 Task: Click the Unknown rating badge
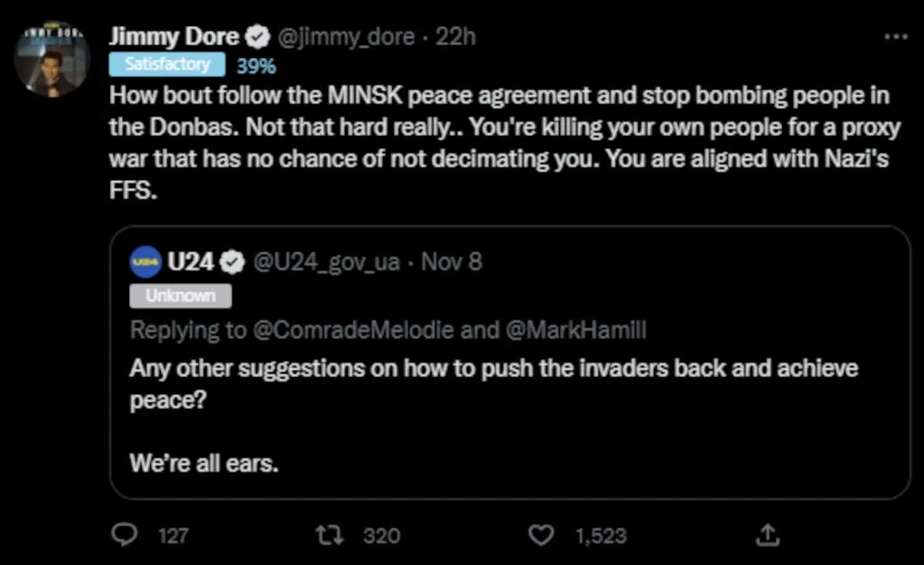tap(181, 296)
